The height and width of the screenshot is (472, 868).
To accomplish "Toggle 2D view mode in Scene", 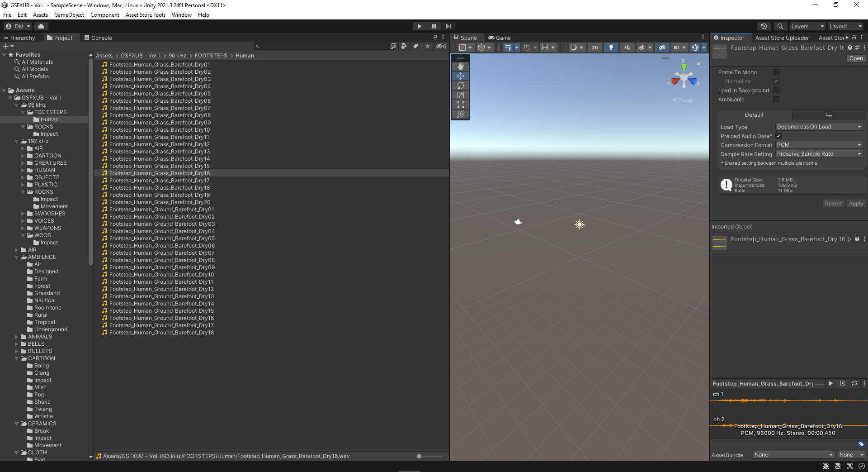I will pos(594,48).
